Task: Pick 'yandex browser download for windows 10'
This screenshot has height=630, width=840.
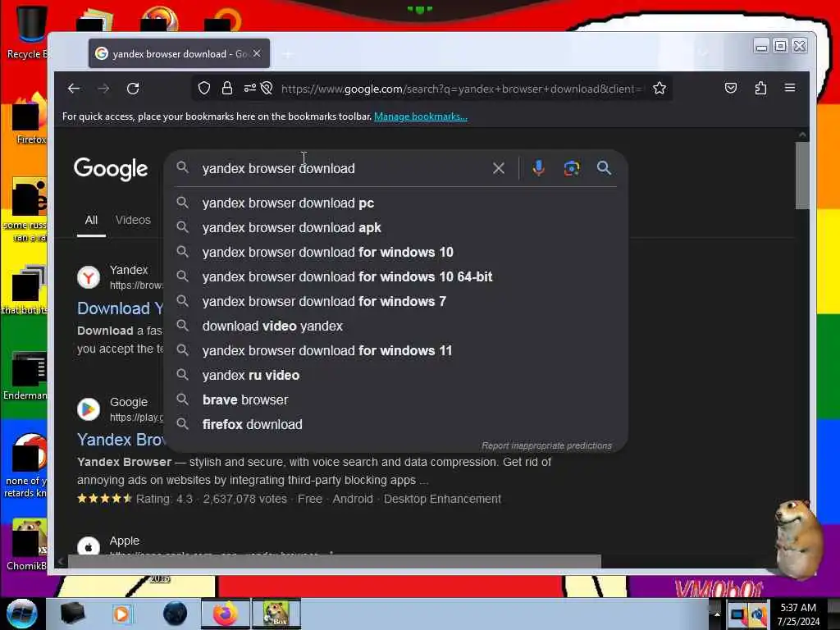Action: tap(396, 253)
